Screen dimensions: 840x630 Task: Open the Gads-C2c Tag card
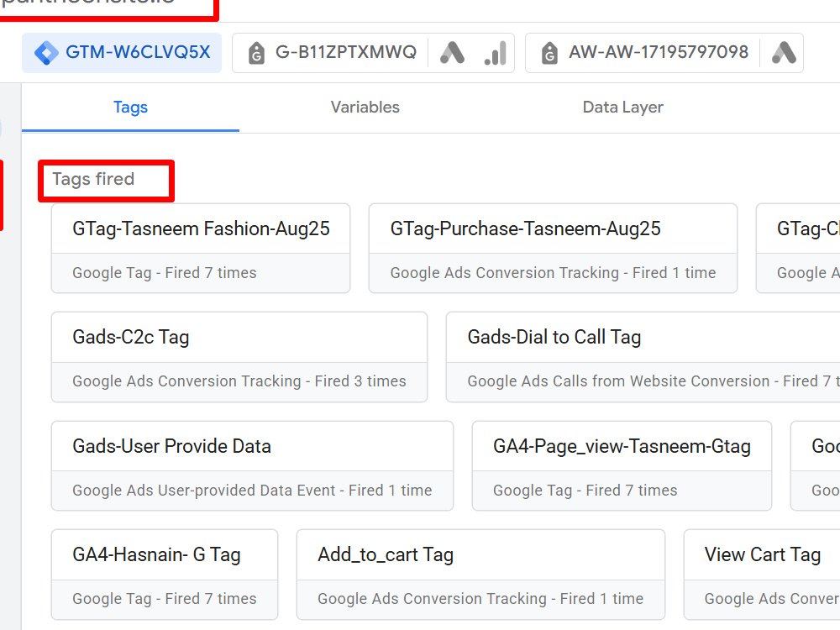[239, 357]
